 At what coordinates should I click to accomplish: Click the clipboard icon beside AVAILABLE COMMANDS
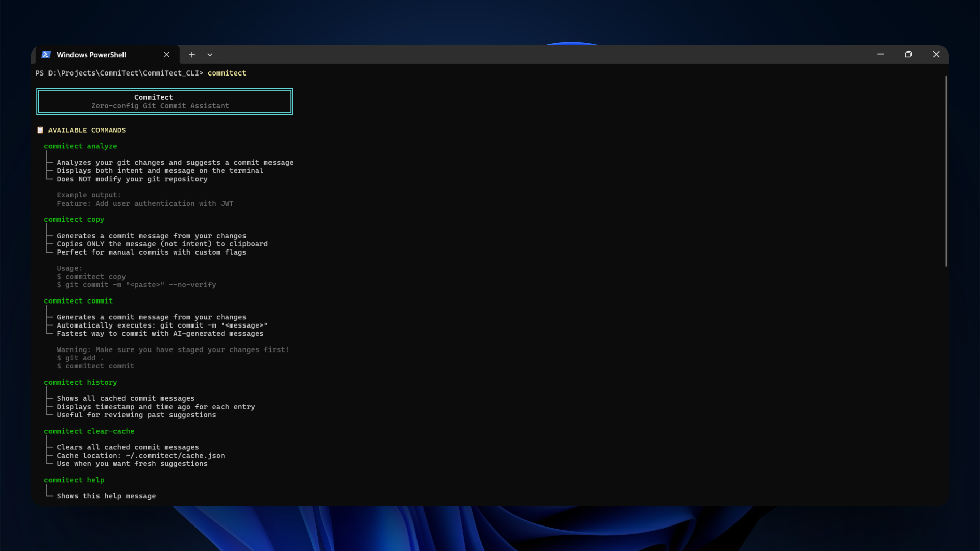point(40,130)
